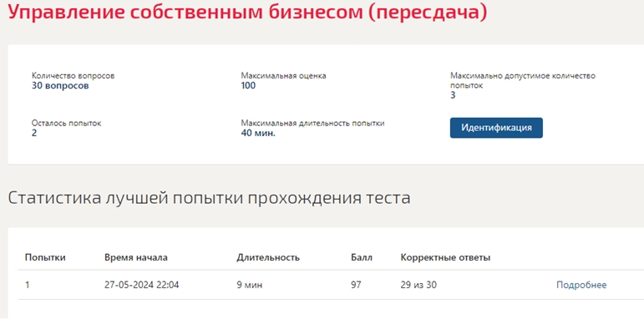Click the Осталось попыток value 2
The image size is (644, 335).
coord(34,133)
